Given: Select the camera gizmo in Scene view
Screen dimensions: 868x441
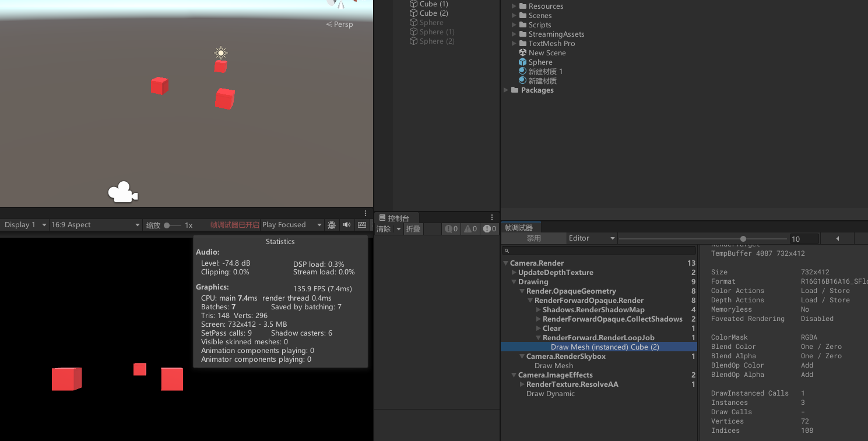Looking at the screenshot, I should pos(122,193).
